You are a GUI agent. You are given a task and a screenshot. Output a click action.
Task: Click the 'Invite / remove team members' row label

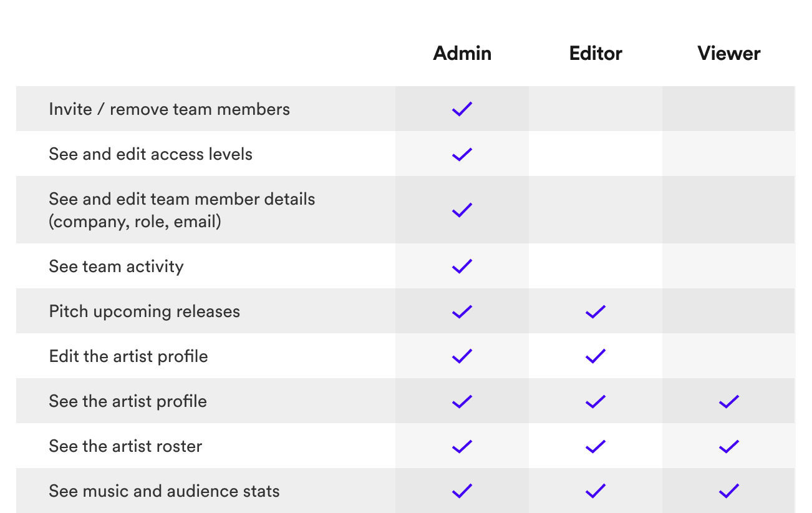coord(170,109)
